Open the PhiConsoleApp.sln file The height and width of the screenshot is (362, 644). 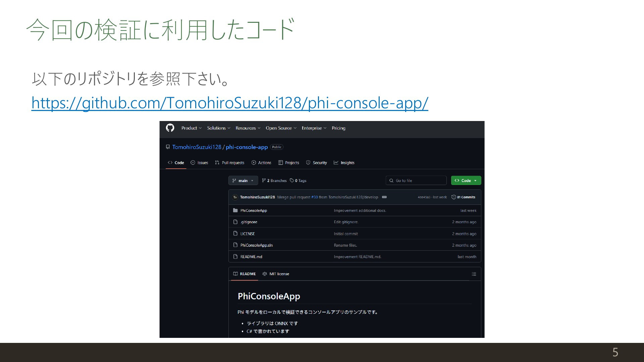(257, 245)
